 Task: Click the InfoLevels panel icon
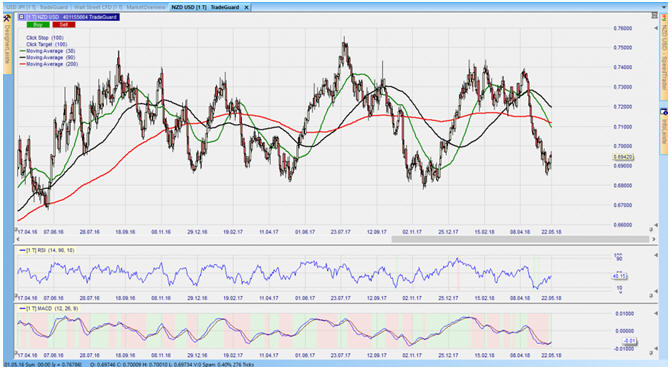pyautogui.click(x=664, y=112)
